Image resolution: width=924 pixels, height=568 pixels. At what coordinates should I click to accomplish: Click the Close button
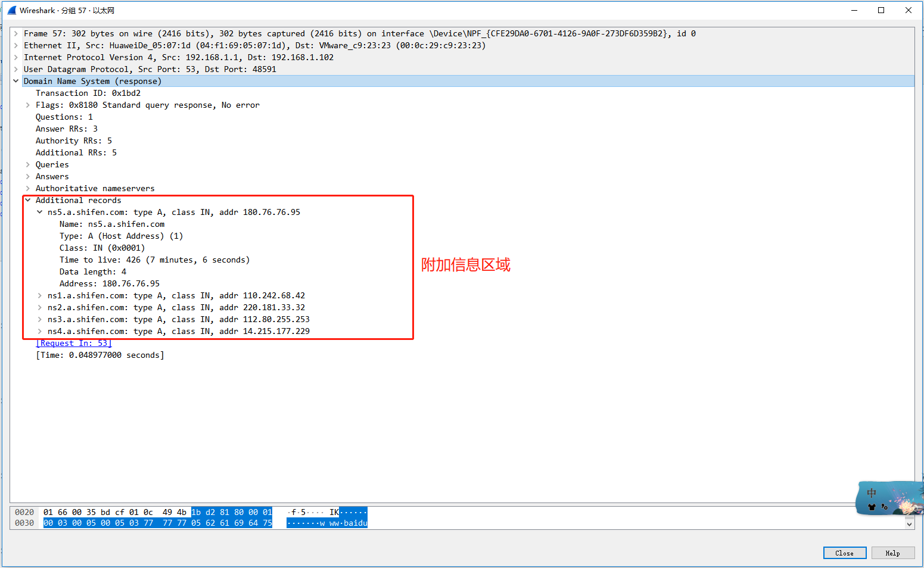tap(844, 553)
